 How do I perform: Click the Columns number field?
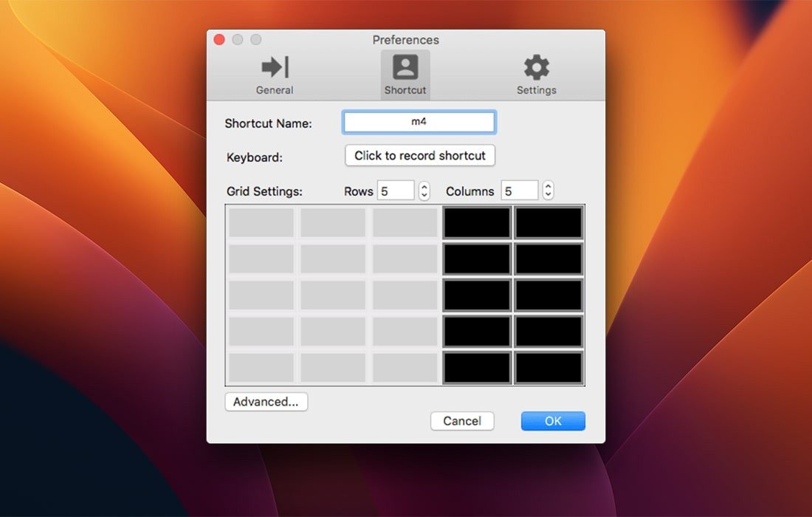(520, 191)
